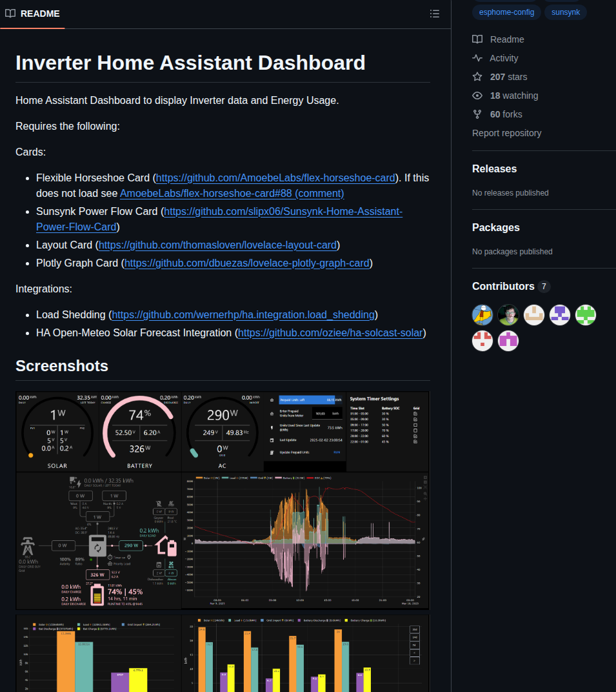Open the first contributor avatar with yellow figure
Screen dimensions: 616x692
click(x=482, y=315)
